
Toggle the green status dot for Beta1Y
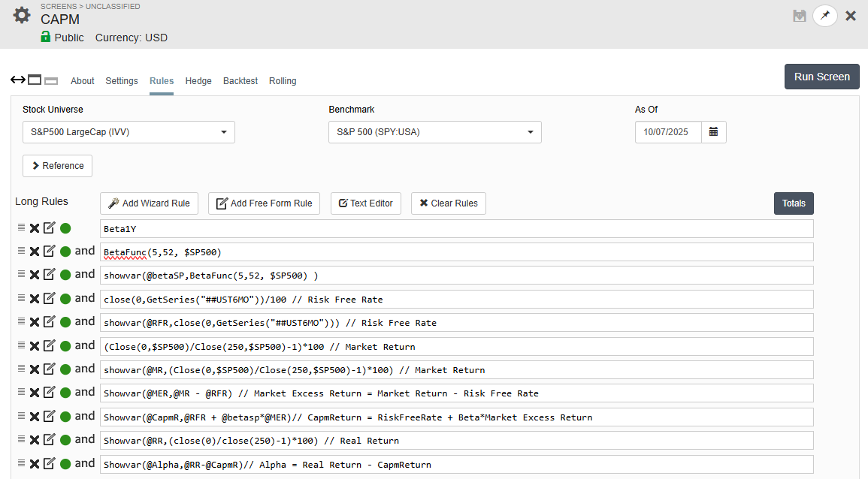(65, 229)
